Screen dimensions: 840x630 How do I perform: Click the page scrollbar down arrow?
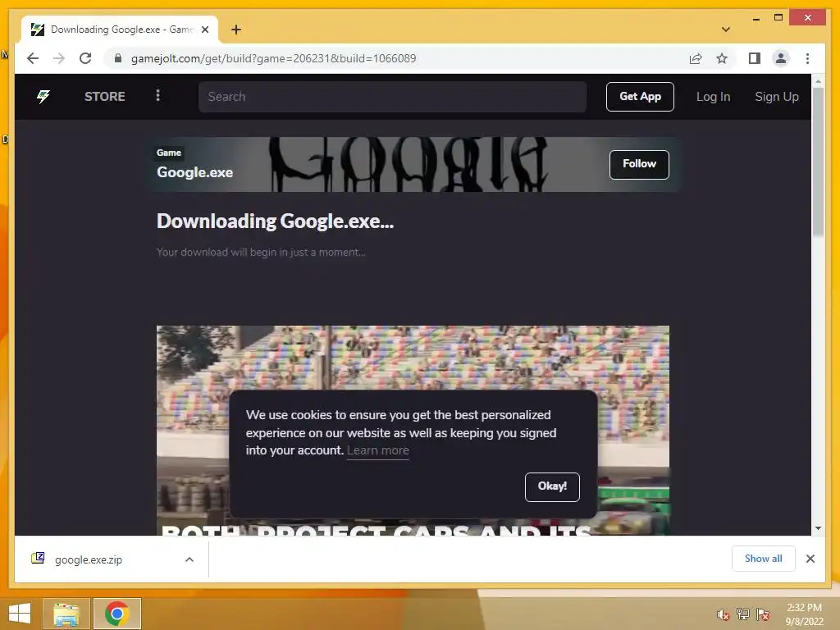[818, 528]
